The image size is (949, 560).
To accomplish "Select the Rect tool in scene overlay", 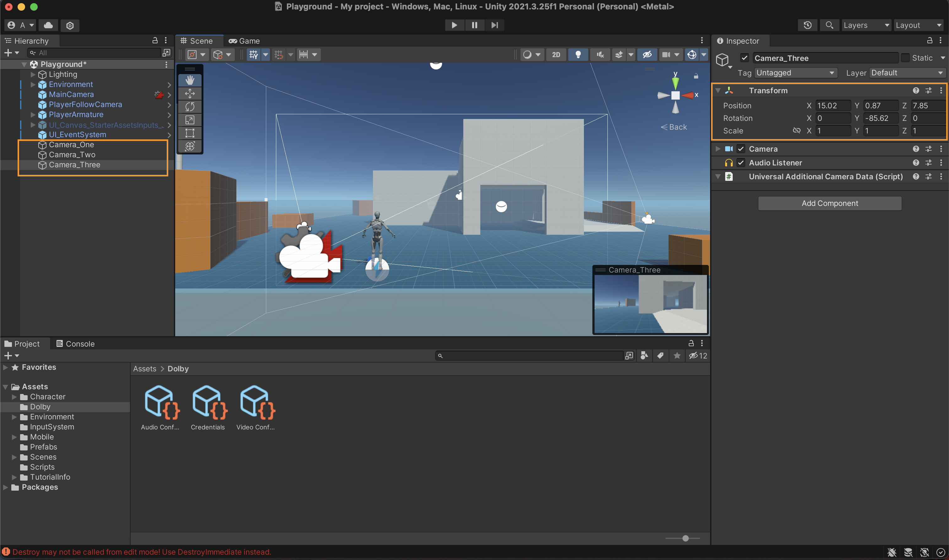I will (190, 133).
